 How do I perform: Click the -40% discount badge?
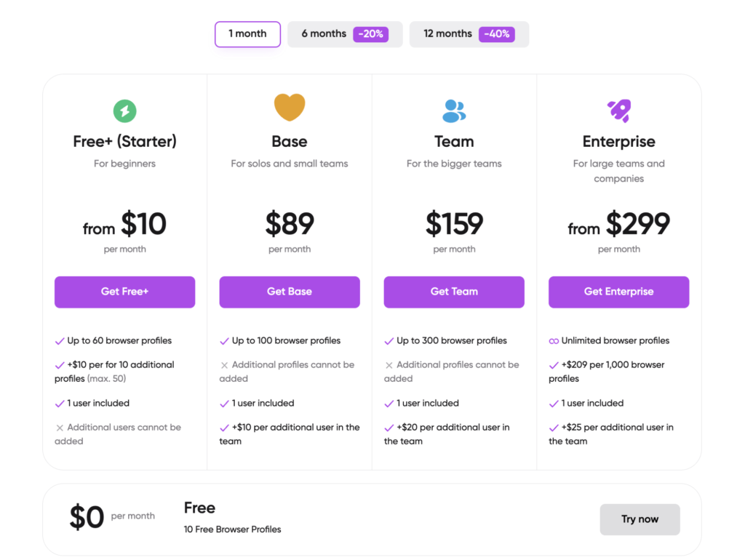496,34
